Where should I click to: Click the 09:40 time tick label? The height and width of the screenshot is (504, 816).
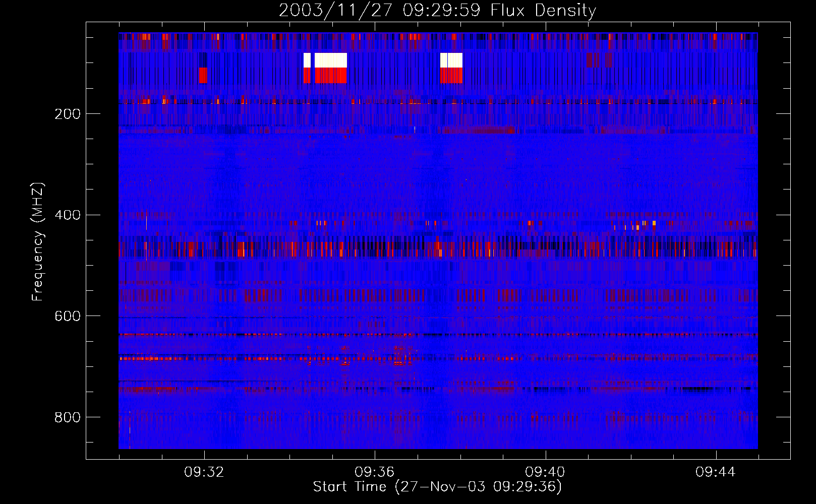click(x=545, y=472)
